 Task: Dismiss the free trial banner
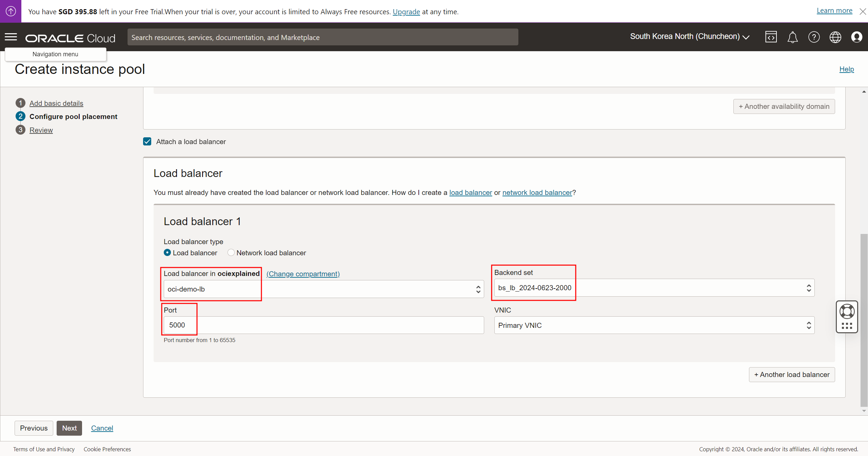coord(863,12)
